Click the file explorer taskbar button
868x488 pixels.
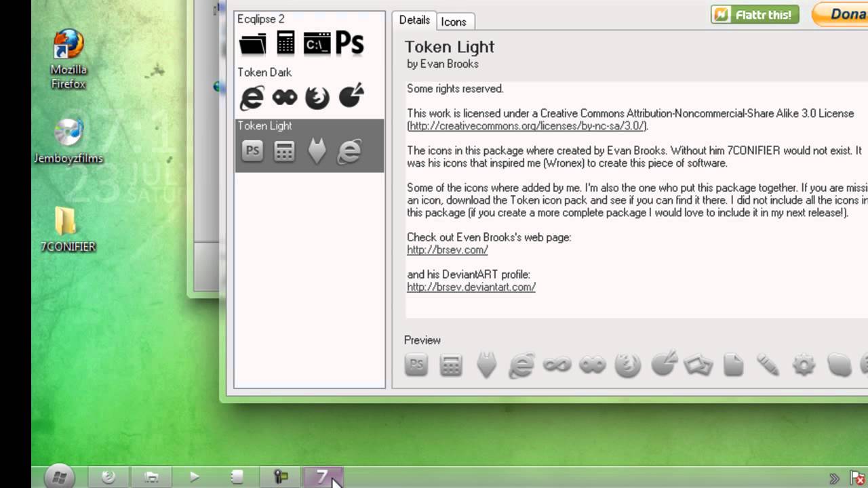[x=152, y=477]
